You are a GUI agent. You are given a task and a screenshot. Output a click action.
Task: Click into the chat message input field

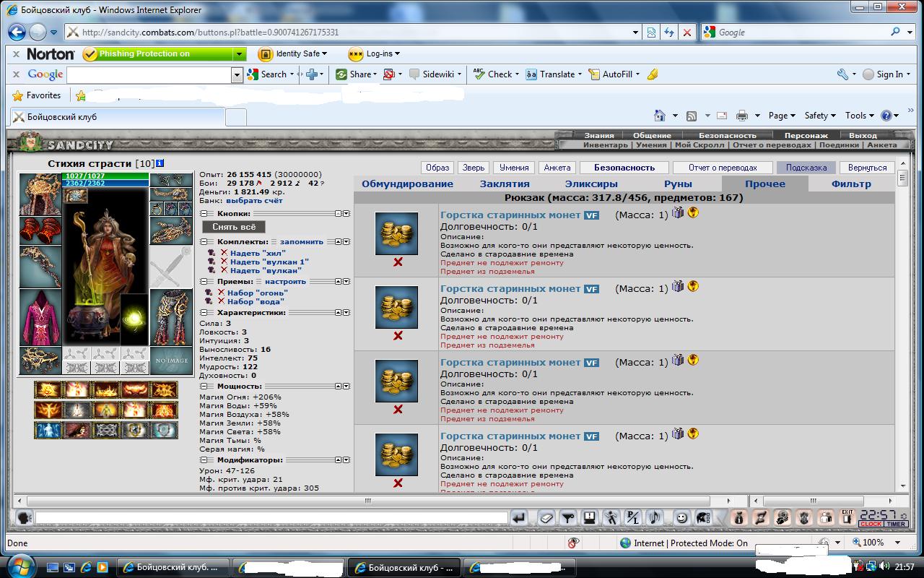pyautogui.click(x=271, y=517)
